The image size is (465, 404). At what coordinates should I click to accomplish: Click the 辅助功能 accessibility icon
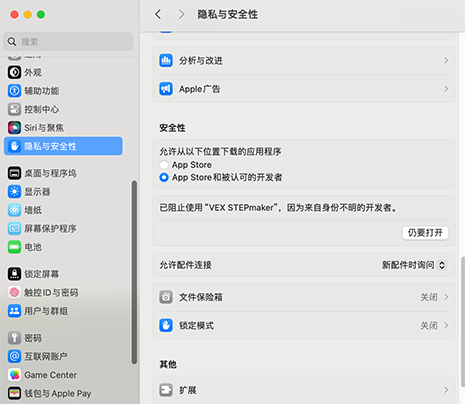pyautogui.click(x=14, y=91)
